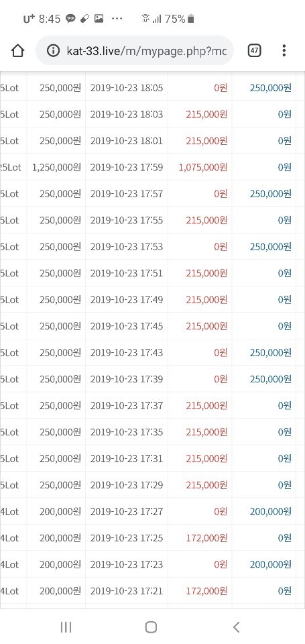Tap the Android back navigation button
Viewport: 305px width, 644px height.
(x=236, y=627)
